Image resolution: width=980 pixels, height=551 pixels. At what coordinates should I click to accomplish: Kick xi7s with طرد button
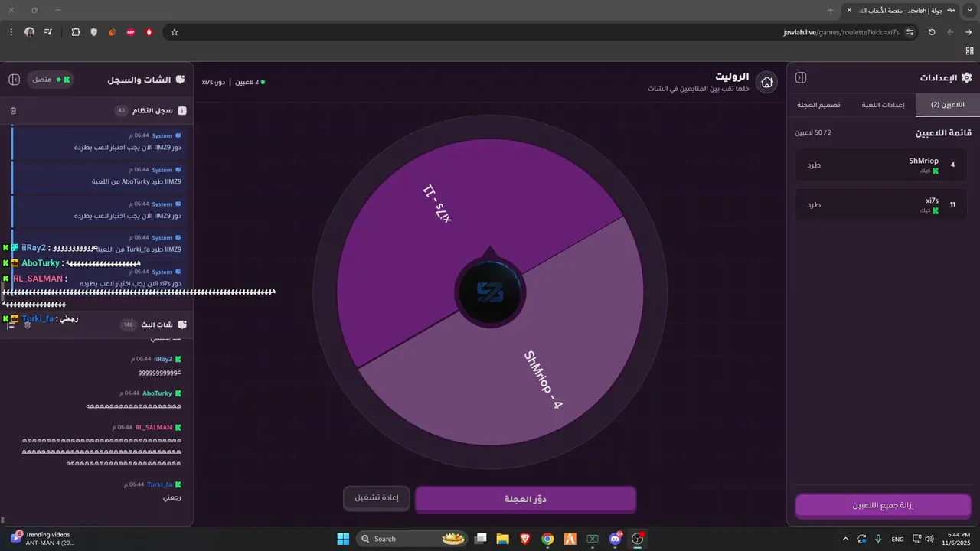(x=814, y=204)
